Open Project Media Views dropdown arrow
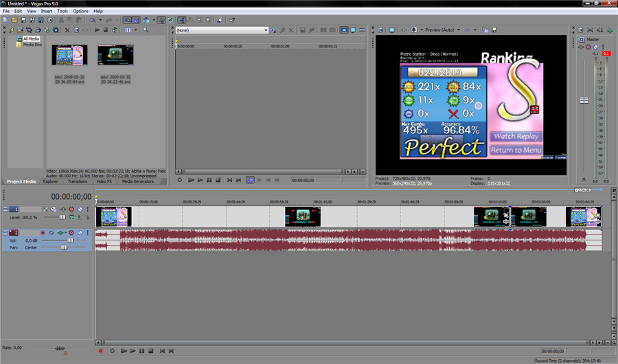 pos(135,30)
